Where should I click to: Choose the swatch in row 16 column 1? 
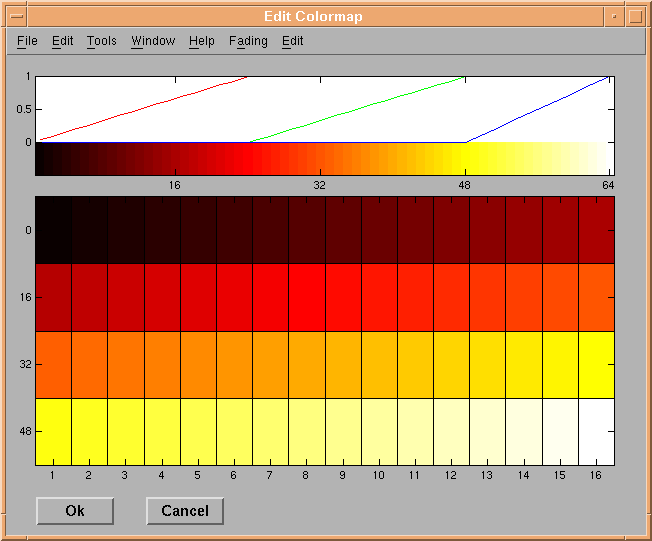click(53, 297)
